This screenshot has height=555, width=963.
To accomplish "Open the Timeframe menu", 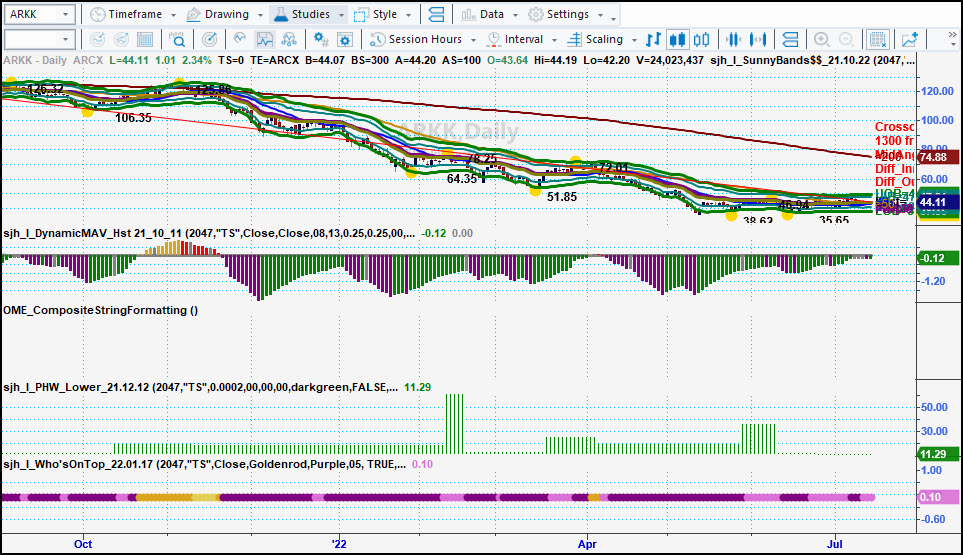I will pos(127,14).
